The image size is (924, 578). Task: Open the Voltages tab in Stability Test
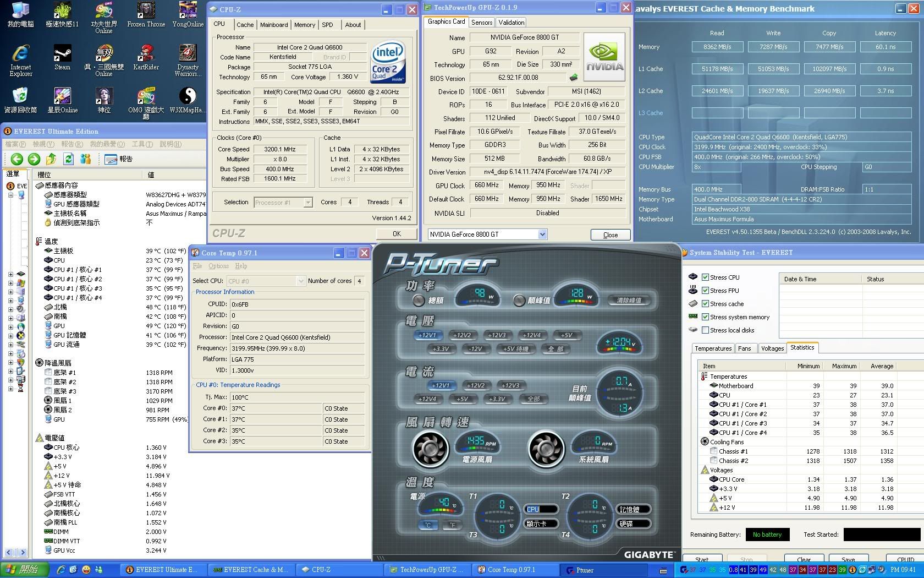pos(772,348)
